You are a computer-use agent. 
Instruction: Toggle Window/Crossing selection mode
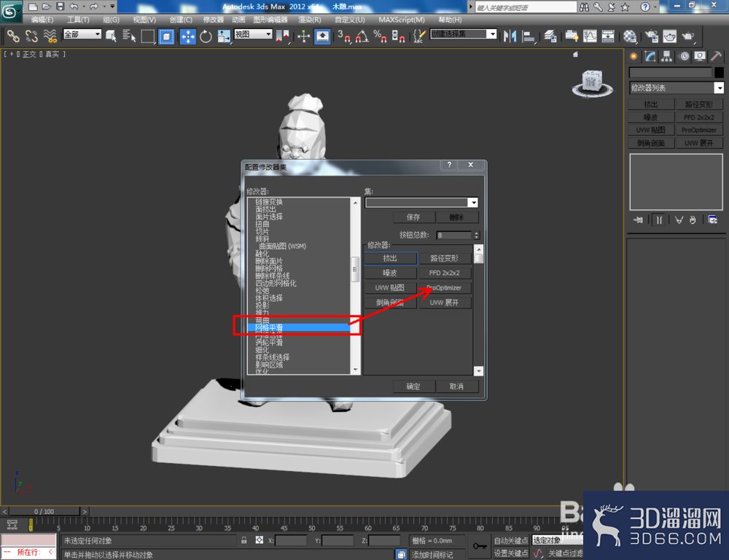click(x=166, y=36)
